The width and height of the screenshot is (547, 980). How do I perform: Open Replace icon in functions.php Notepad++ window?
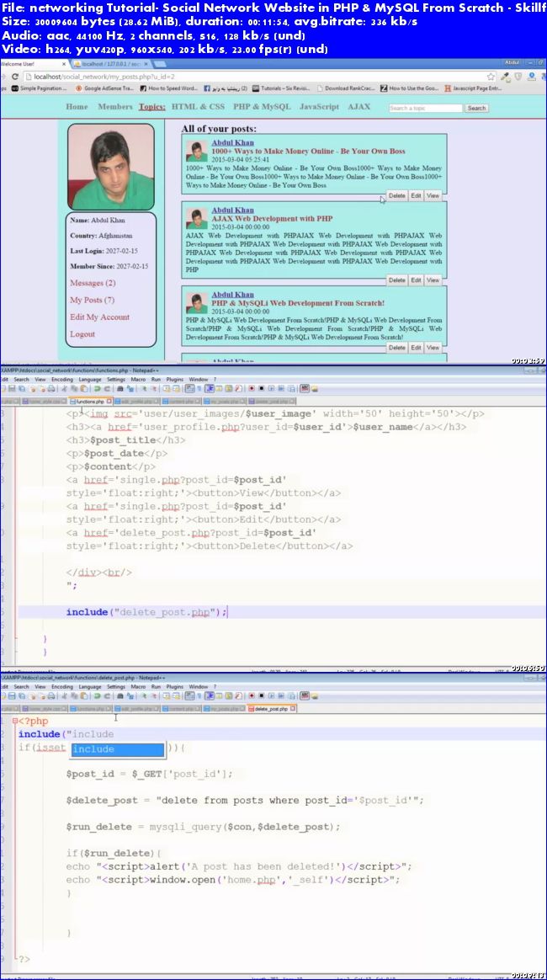pos(130,388)
